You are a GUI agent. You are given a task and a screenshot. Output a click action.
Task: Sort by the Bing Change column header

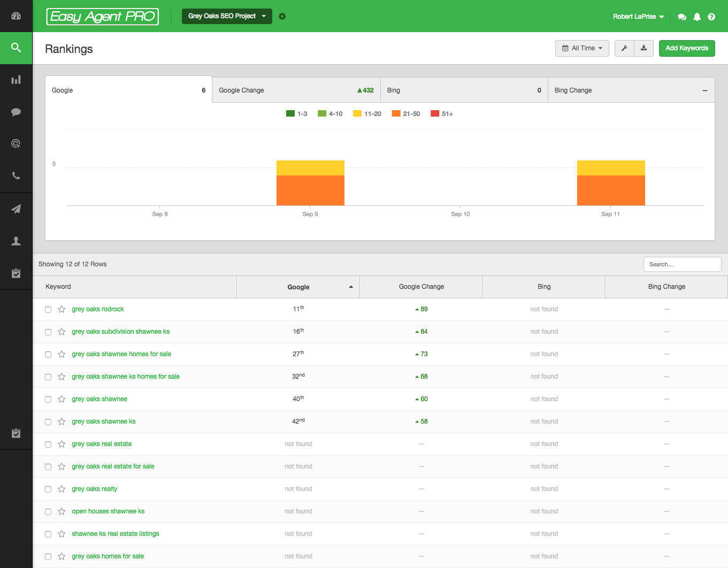[x=666, y=287]
